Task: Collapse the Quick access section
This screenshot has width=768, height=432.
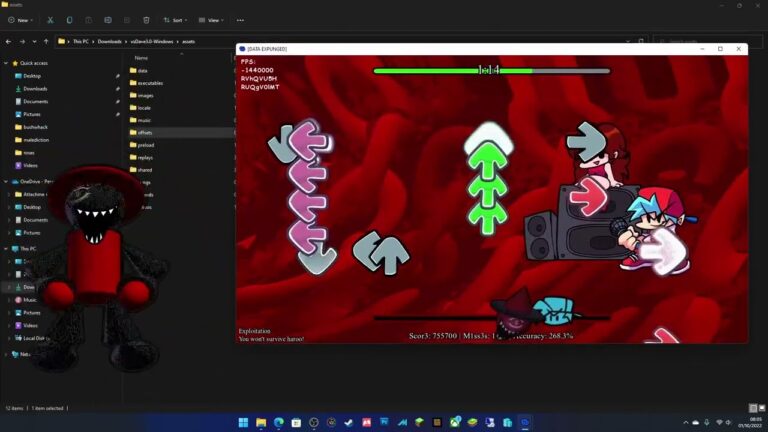Action: click(6, 63)
